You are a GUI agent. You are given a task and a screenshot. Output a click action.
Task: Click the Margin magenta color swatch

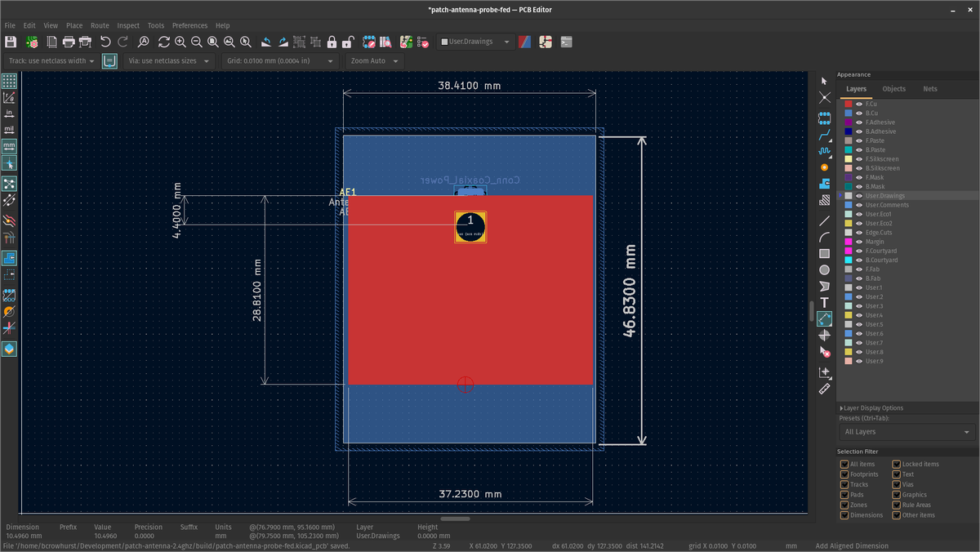849,242
